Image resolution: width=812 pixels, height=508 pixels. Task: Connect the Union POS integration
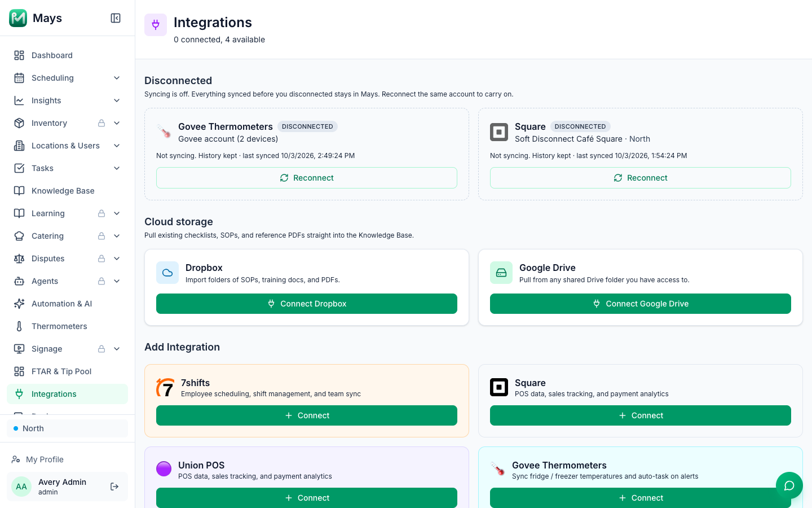click(x=307, y=498)
